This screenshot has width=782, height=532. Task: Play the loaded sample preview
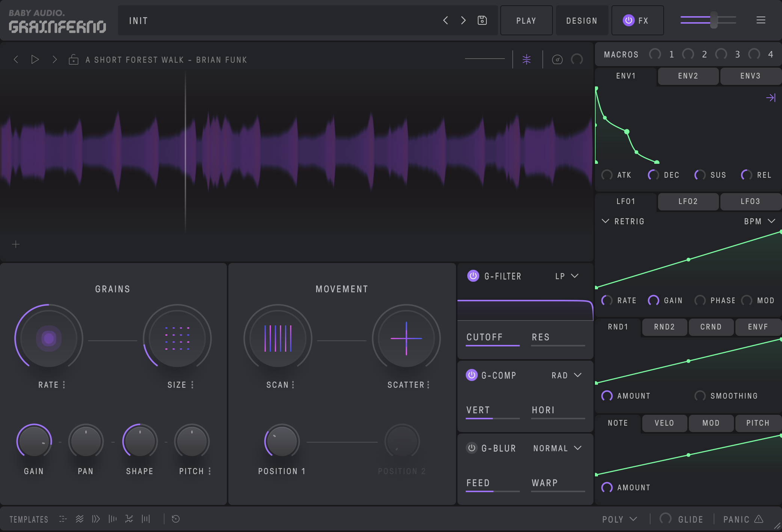coord(35,60)
